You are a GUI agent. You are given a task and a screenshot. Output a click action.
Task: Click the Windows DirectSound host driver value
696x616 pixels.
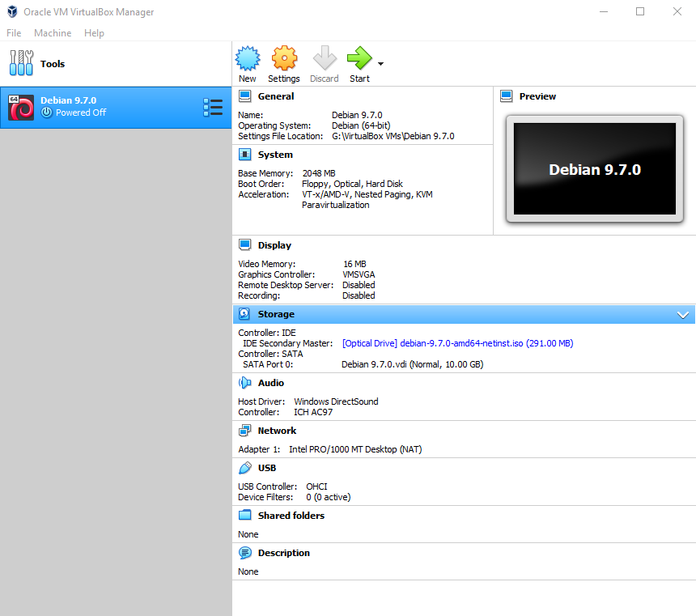(336, 401)
